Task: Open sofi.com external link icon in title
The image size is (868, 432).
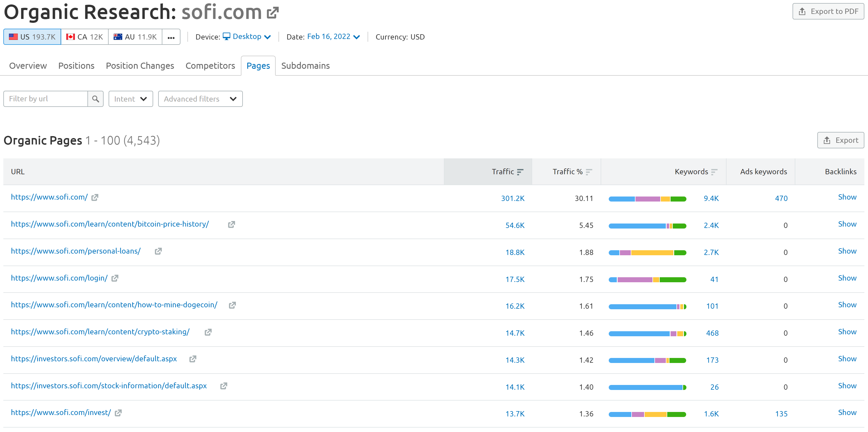Action: click(273, 13)
